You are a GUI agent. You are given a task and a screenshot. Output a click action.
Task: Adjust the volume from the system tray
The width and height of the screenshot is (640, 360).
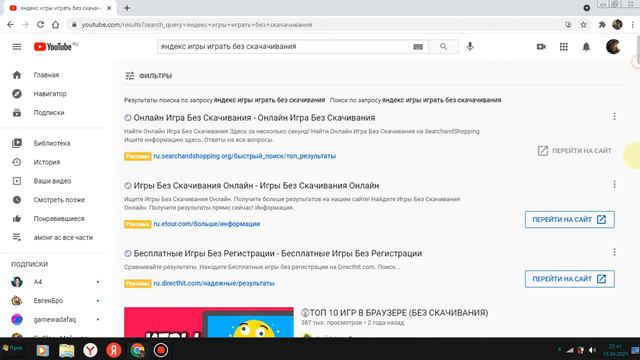[x=592, y=350]
